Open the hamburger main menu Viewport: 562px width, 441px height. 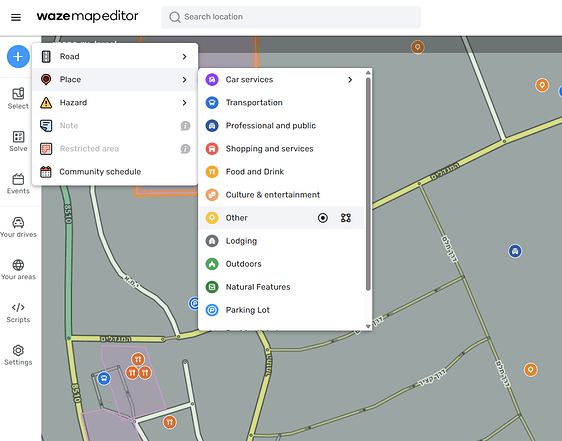coord(16,17)
